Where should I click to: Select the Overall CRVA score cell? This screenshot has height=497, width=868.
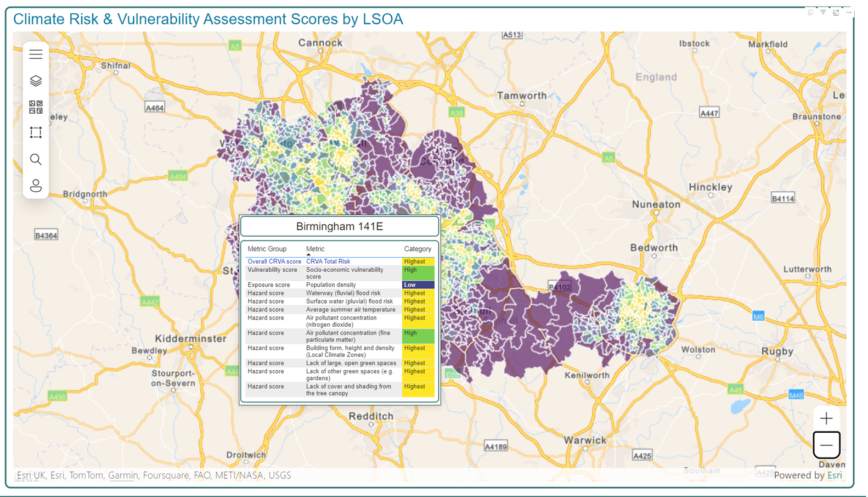click(274, 261)
